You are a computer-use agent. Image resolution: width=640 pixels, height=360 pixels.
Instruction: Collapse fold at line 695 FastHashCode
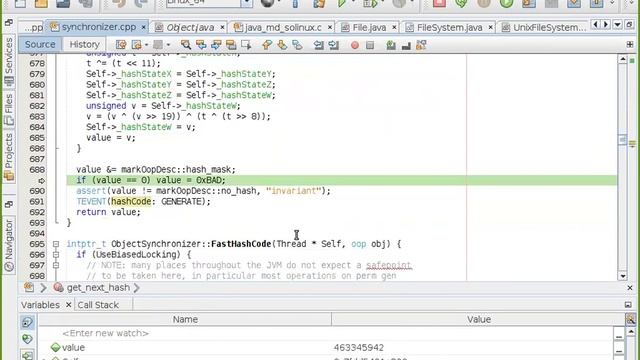(56, 244)
